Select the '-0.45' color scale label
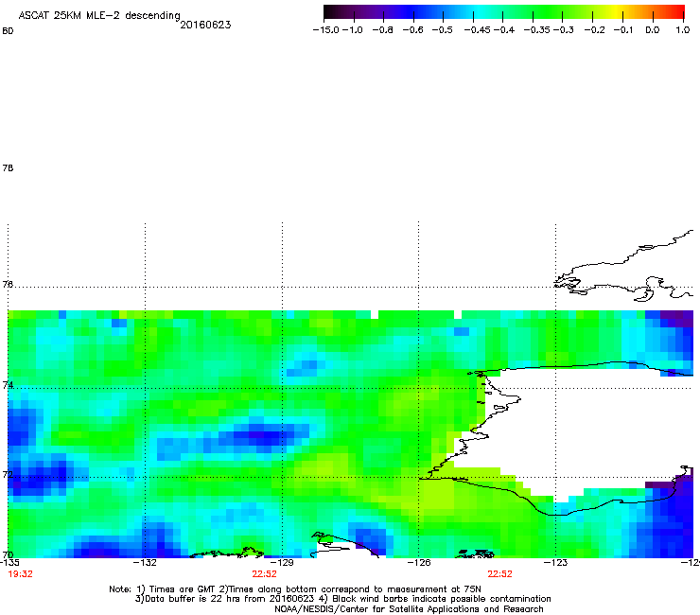700x615 pixels. tap(478, 30)
